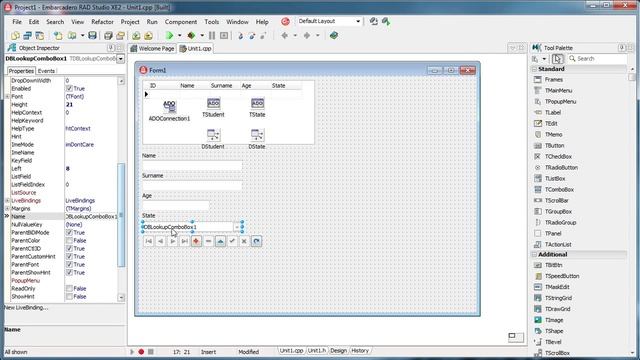Viewport: 640px width, 360px height.
Task: Toggle the ReadOnly checkbox
Action: point(69,289)
